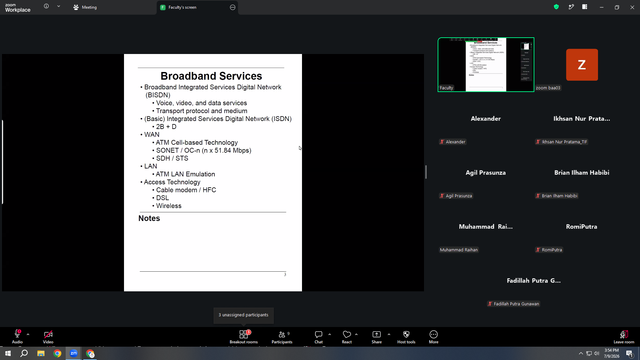Click the Zoom icon in the taskbar
Viewport: 640px width, 360px height.
(x=74, y=353)
